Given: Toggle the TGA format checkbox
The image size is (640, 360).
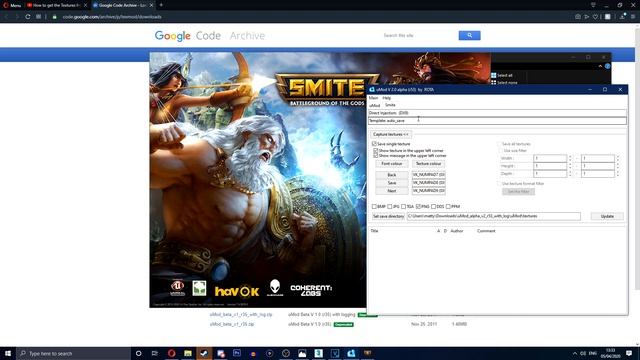Looking at the screenshot, I should pos(403,207).
